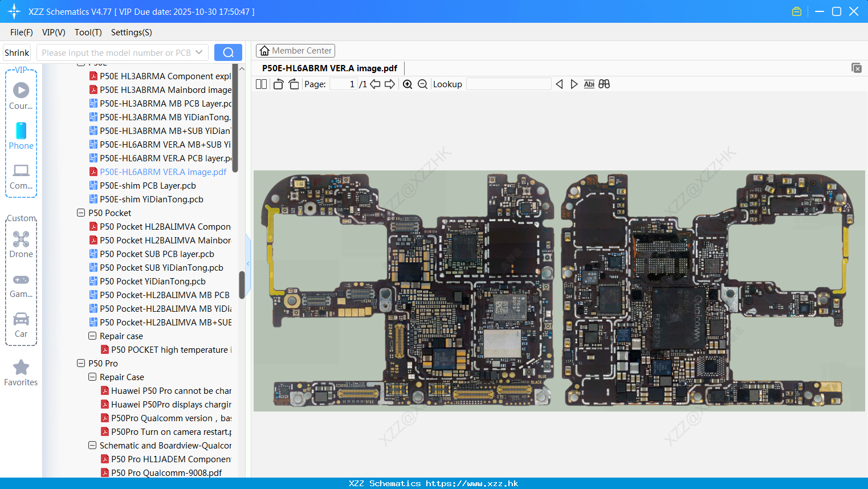Open the Settings(S) menu
The image size is (868, 489).
(x=132, y=32)
